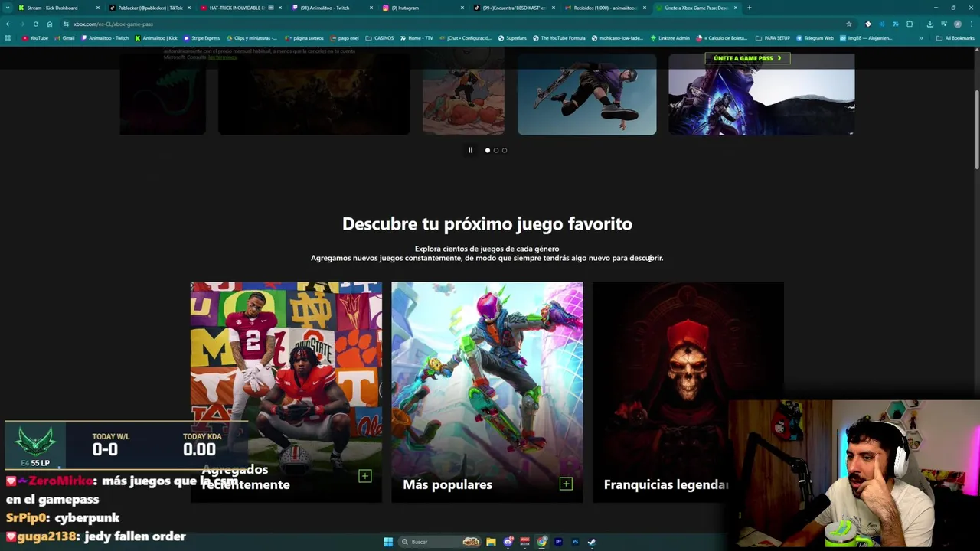
Task: Click the ÚNETE A GAME PASS button
Action: 747,58
